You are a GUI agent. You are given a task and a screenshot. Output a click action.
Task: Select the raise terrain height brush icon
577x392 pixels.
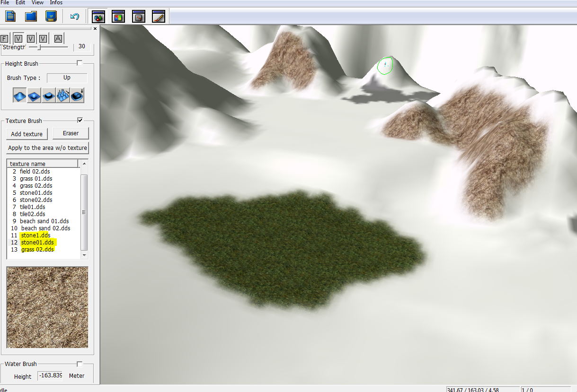pos(20,95)
